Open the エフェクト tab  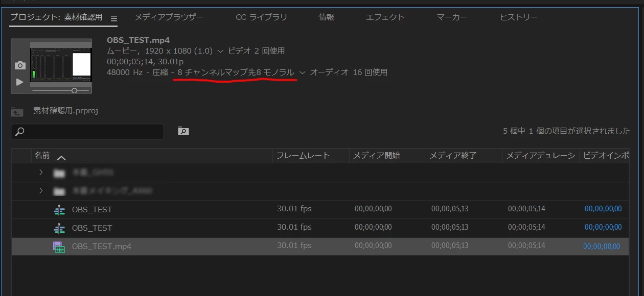click(385, 17)
